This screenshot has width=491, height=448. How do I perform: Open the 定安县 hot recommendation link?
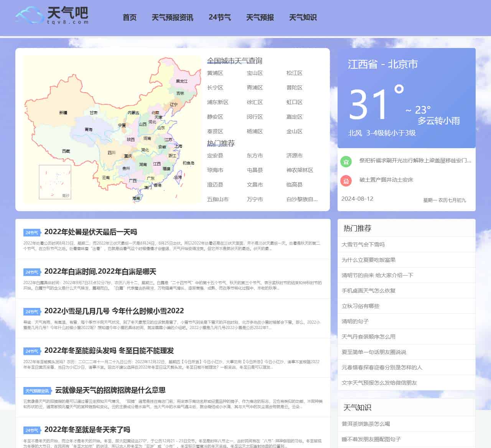pyautogui.click(x=216, y=155)
